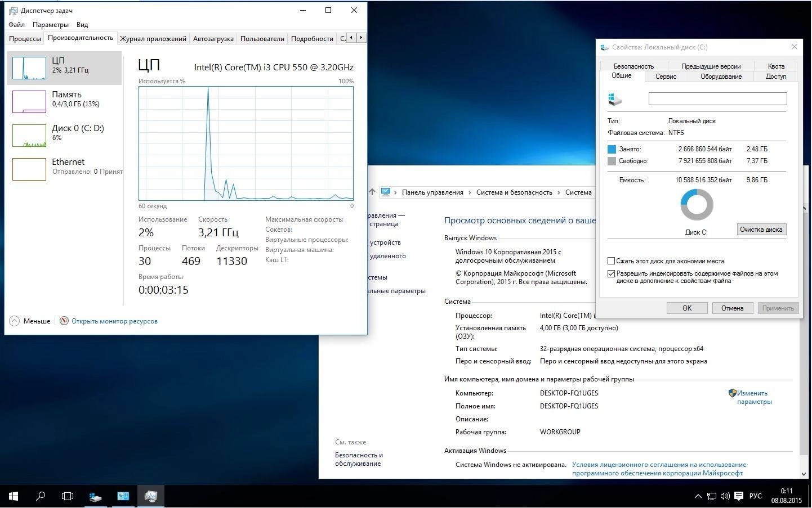
Task: Click the Task Manager title bar icon
Action: click(x=14, y=11)
